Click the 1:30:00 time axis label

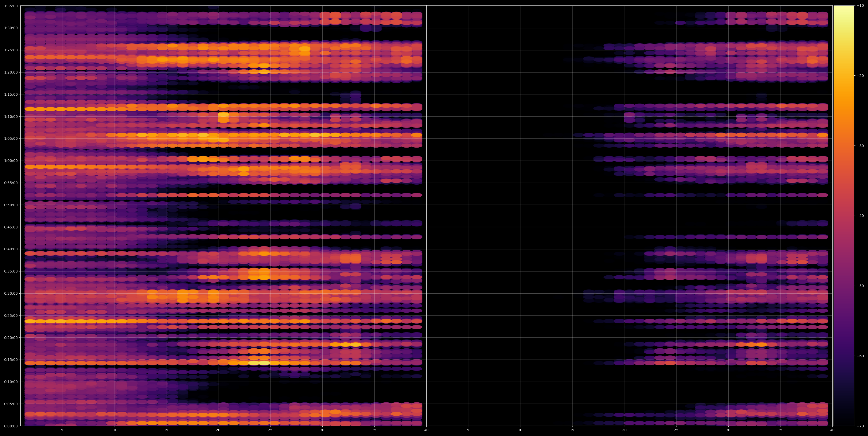[x=11, y=28]
